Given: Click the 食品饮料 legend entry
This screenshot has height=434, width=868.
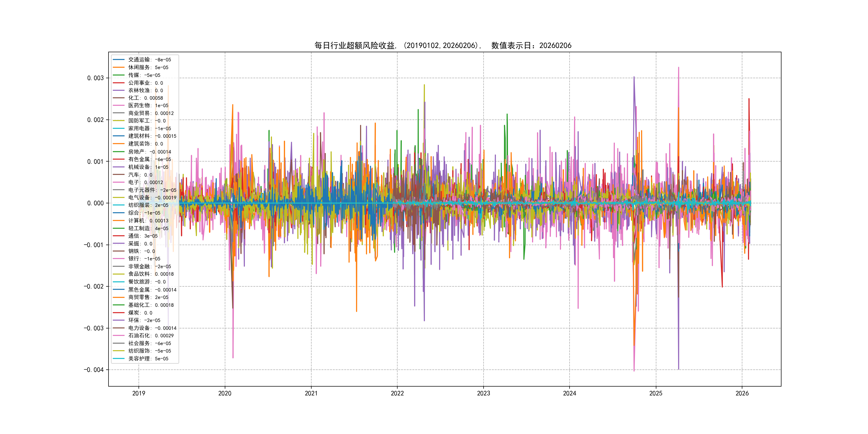Looking at the screenshot, I should coord(151,274).
